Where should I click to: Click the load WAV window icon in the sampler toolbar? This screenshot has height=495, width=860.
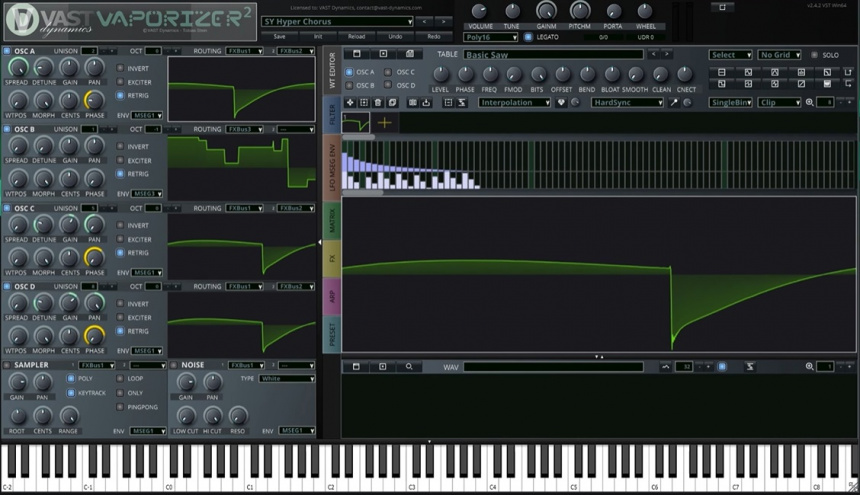point(356,366)
